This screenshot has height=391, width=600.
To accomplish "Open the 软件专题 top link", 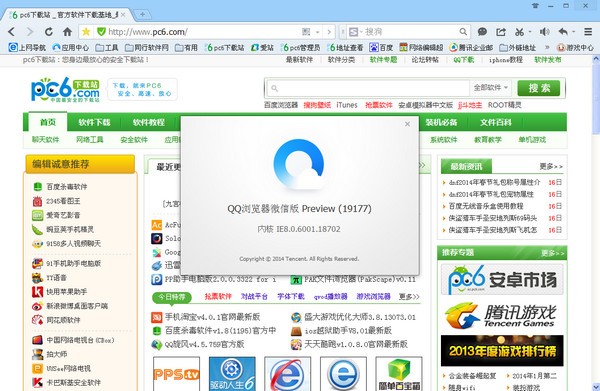I will [x=383, y=60].
